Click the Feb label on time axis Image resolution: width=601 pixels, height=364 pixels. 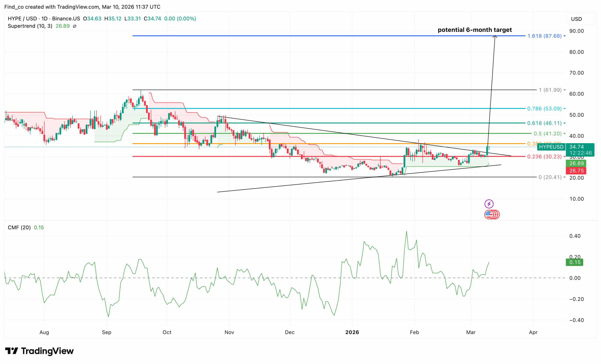[x=414, y=332]
